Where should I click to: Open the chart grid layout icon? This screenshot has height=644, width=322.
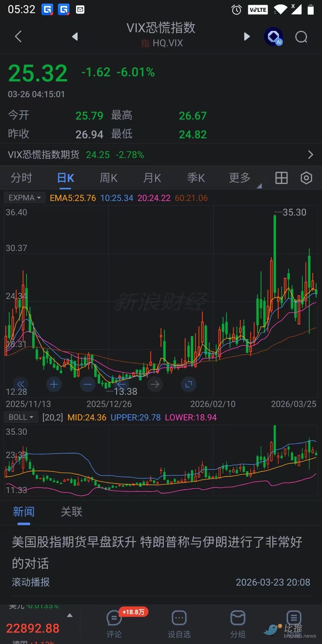[281, 178]
